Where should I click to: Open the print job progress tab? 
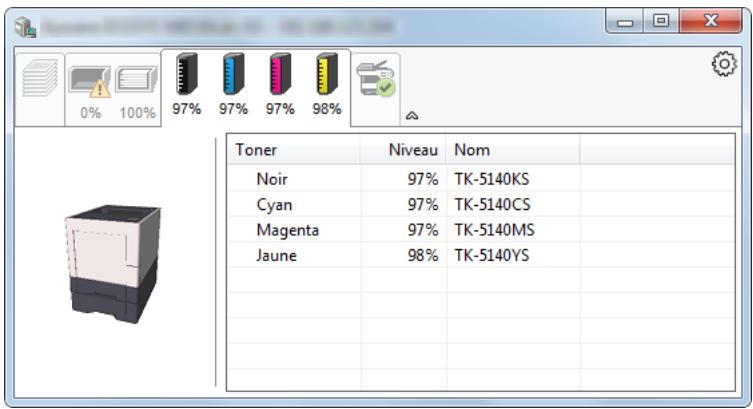40,89
